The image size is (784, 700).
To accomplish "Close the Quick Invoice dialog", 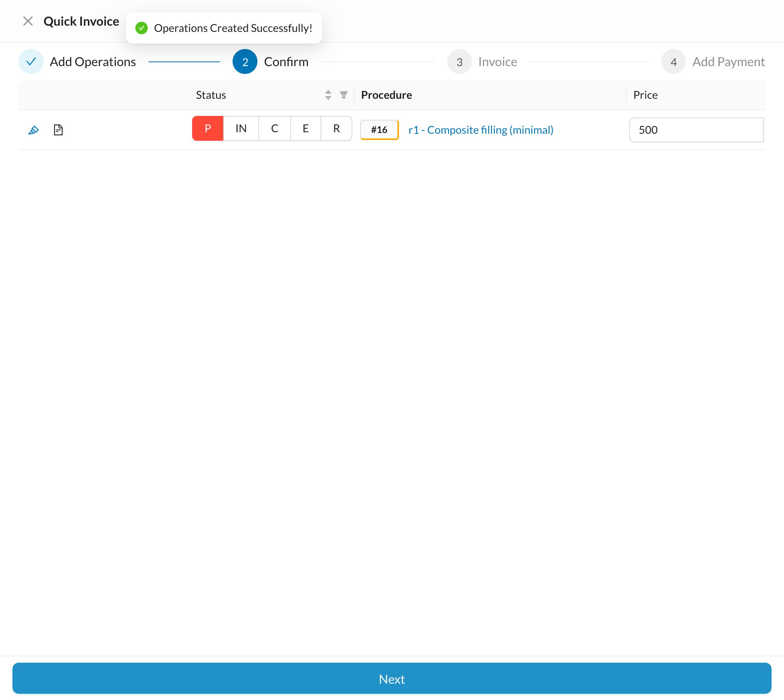I will pos(28,21).
